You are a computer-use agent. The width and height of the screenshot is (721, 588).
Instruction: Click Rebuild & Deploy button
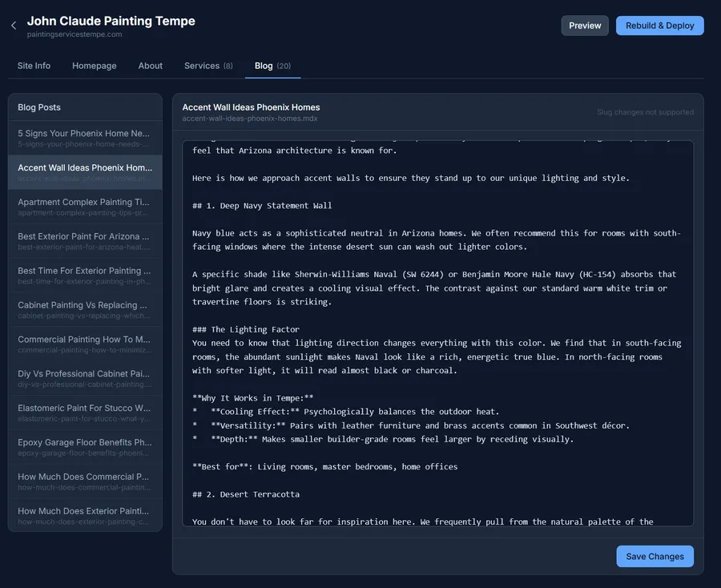(659, 26)
